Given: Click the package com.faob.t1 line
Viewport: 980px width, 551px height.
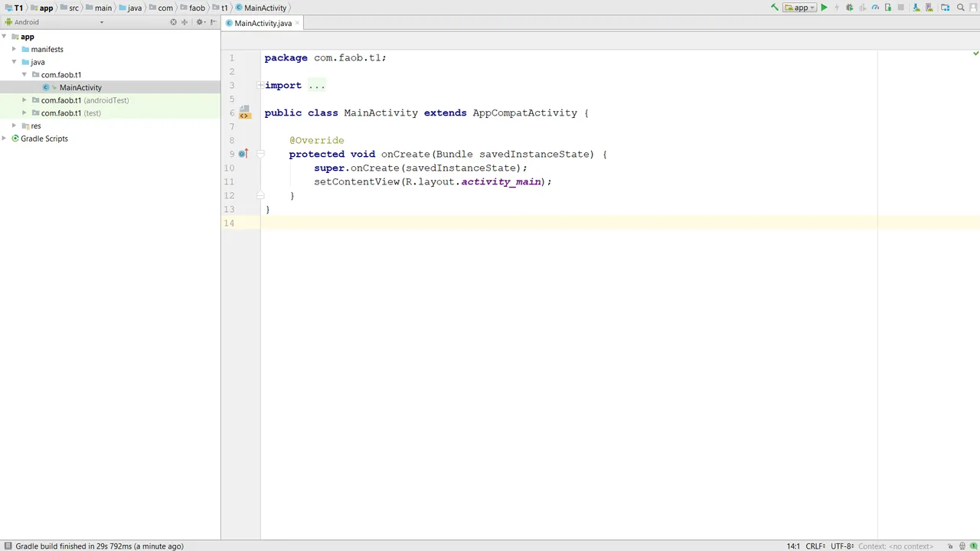Looking at the screenshot, I should tap(325, 57).
